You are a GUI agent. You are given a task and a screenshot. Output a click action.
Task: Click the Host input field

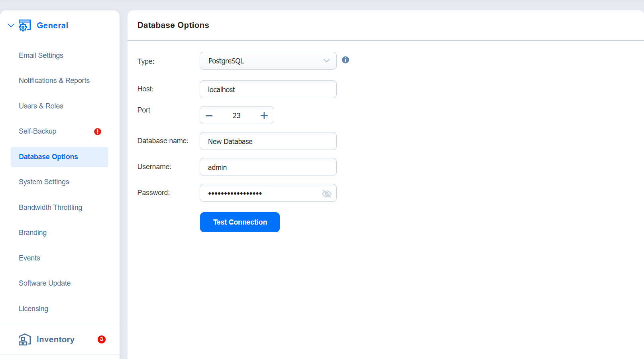tap(268, 89)
